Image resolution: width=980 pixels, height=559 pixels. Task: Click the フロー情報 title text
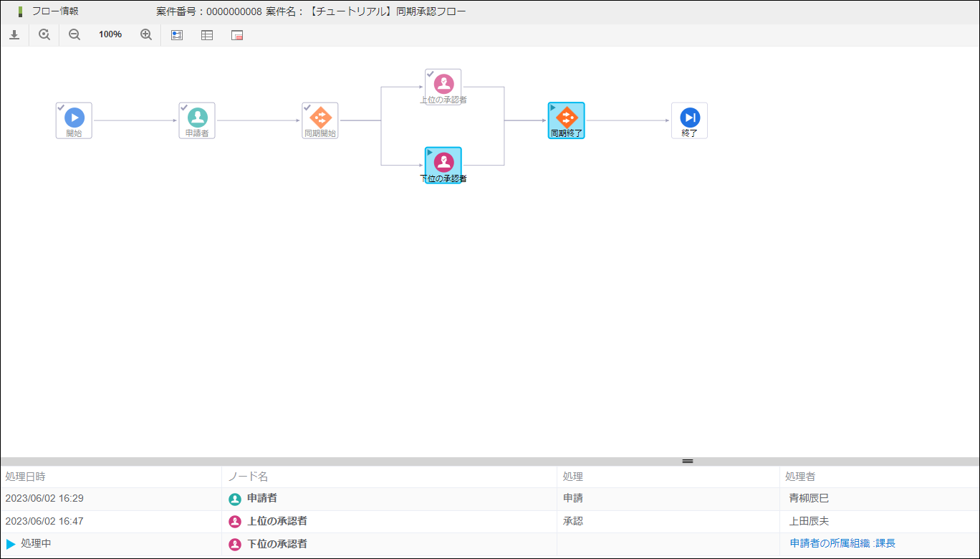(55, 11)
